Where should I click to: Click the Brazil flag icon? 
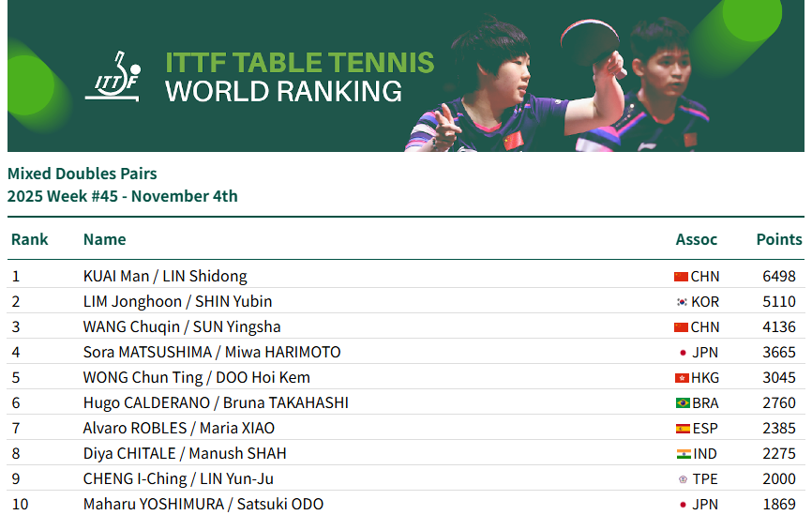(683, 403)
